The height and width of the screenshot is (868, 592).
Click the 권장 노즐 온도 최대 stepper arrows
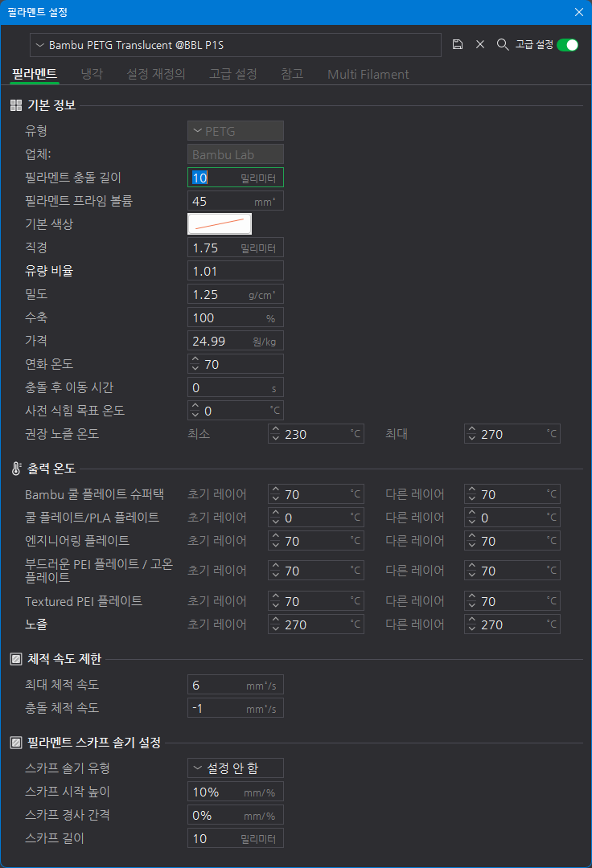coord(472,433)
